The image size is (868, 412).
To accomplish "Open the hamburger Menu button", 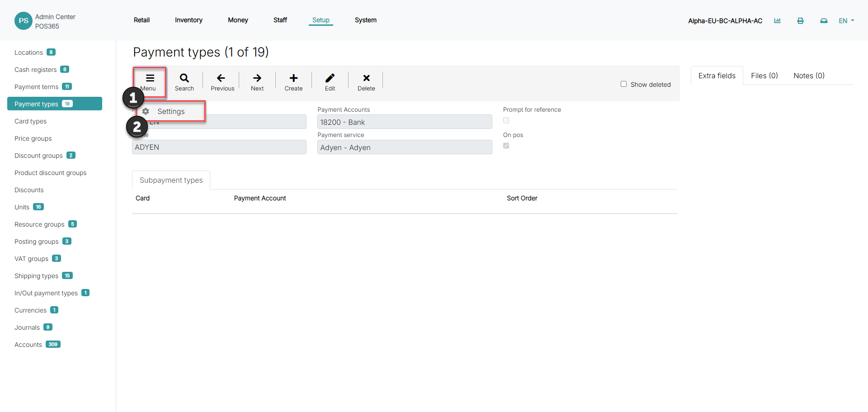I will pos(150,82).
